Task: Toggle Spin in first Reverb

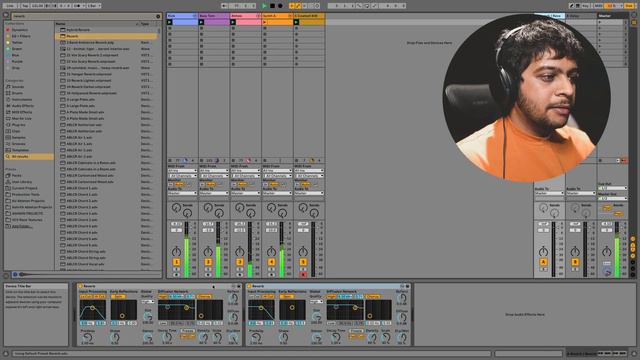Action: click(x=118, y=296)
